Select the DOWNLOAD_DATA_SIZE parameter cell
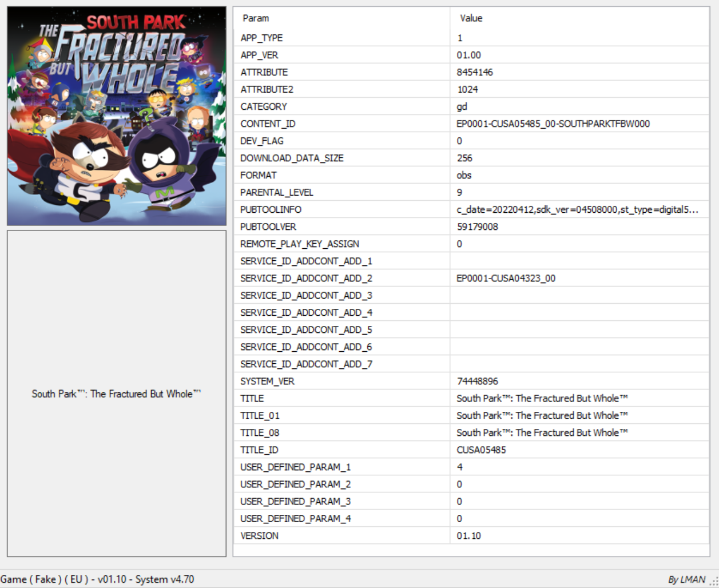The height and width of the screenshot is (588, 719). coord(341,158)
